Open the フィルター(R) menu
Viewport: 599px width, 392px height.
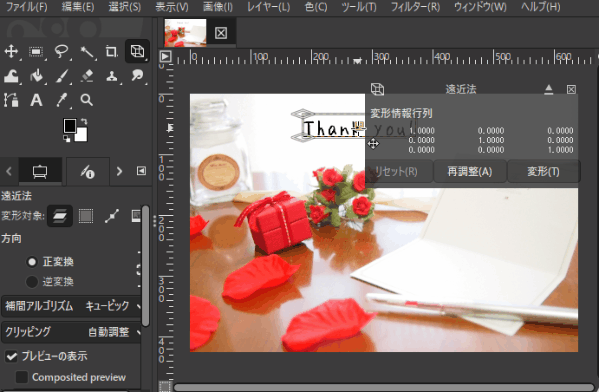[415, 7]
